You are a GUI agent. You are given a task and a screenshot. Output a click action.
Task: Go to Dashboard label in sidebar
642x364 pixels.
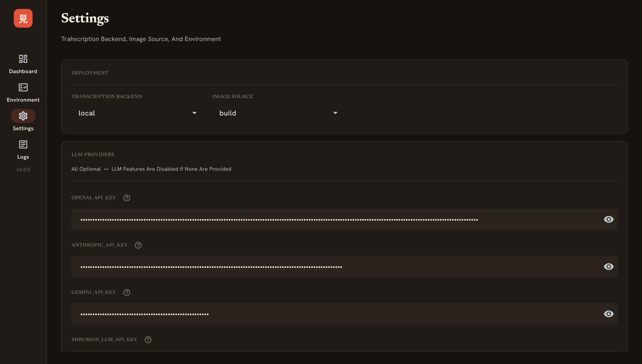coord(23,71)
